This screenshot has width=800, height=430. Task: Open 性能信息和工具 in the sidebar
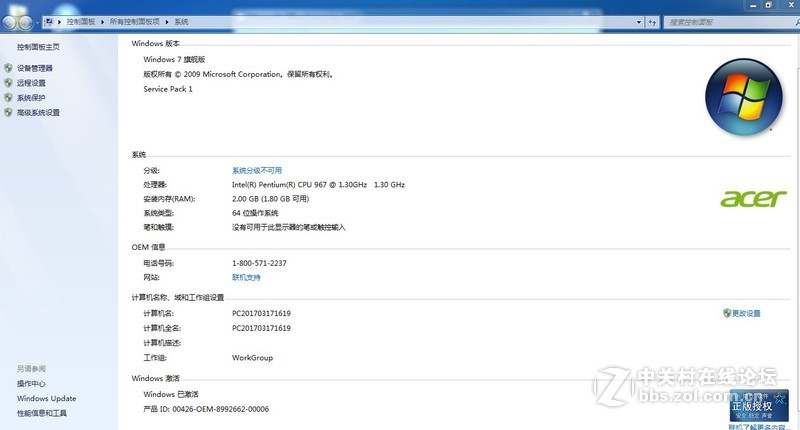tap(42, 413)
